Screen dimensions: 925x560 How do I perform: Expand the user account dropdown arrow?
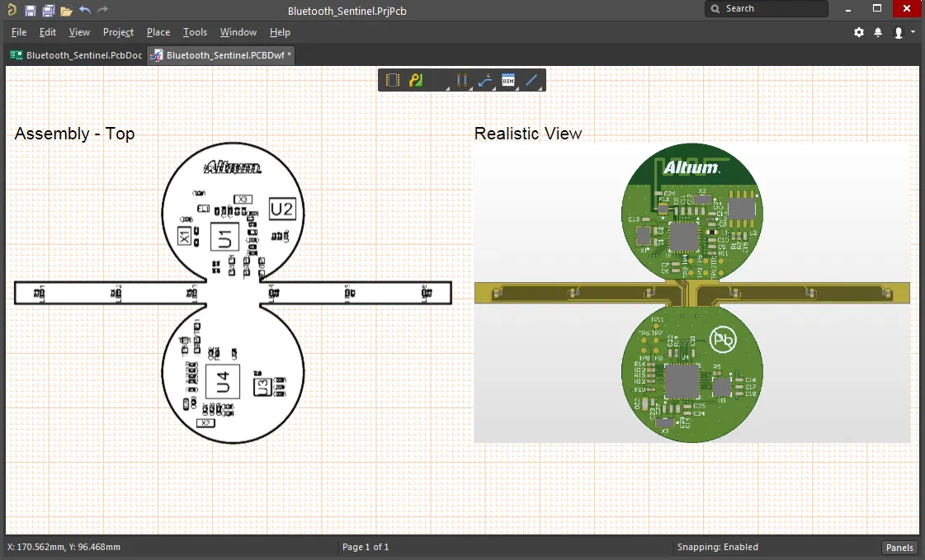click(913, 32)
